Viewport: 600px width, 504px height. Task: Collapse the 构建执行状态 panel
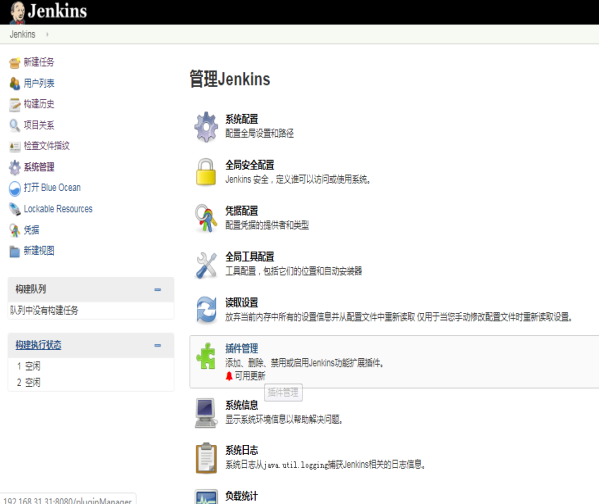pyautogui.click(x=157, y=345)
